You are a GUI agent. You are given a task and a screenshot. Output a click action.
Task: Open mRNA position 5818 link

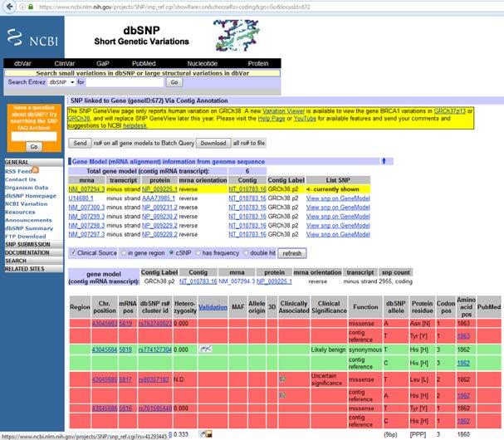coord(125,350)
